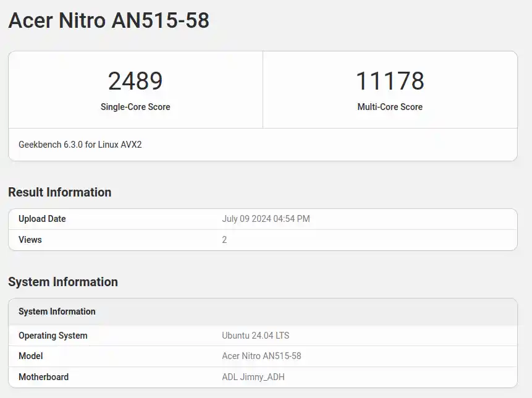Click the Motherboard row label
Screen dimensions: 532x398
click(x=43, y=377)
